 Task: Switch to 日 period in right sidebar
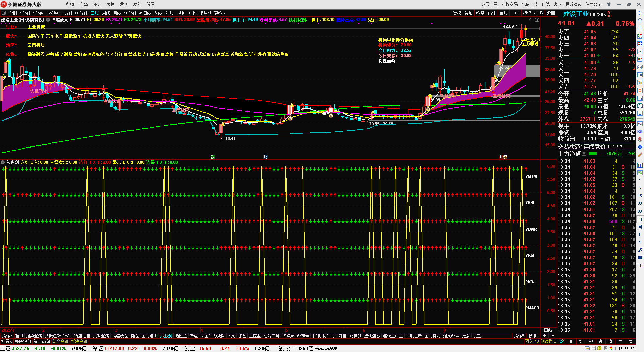click(x=640, y=219)
